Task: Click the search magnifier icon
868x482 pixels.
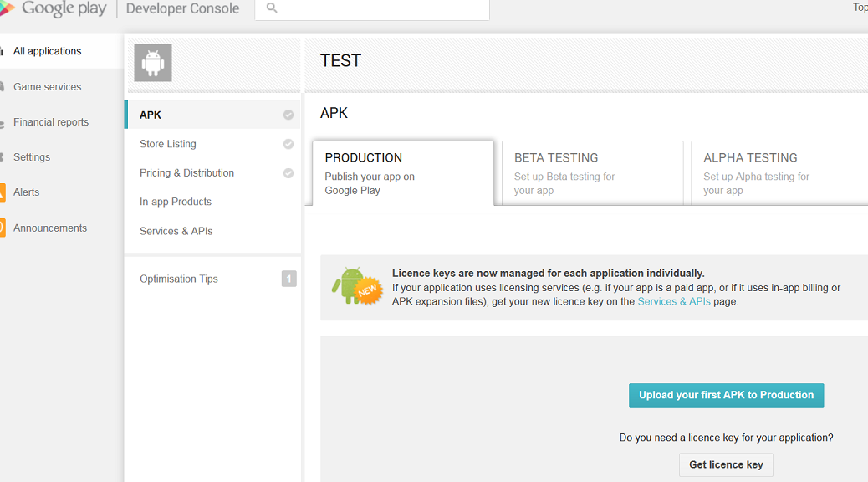Action: pos(272,8)
